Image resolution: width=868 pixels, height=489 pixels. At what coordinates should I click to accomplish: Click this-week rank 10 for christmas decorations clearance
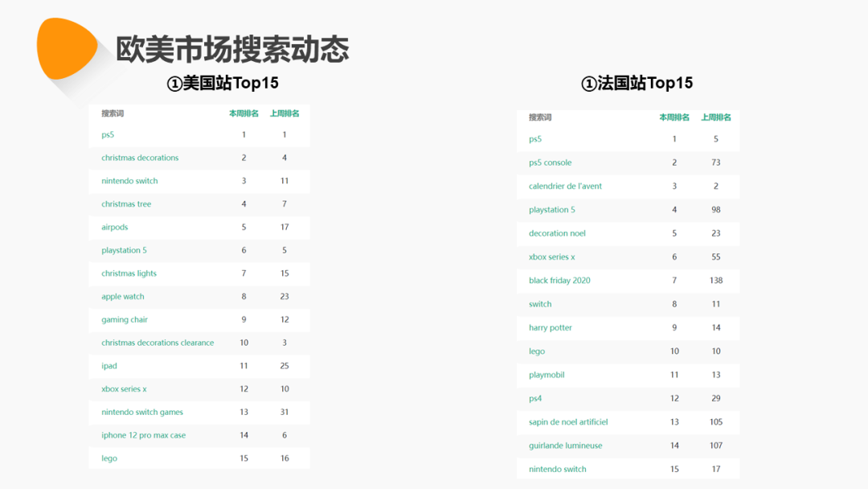[x=244, y=343]
